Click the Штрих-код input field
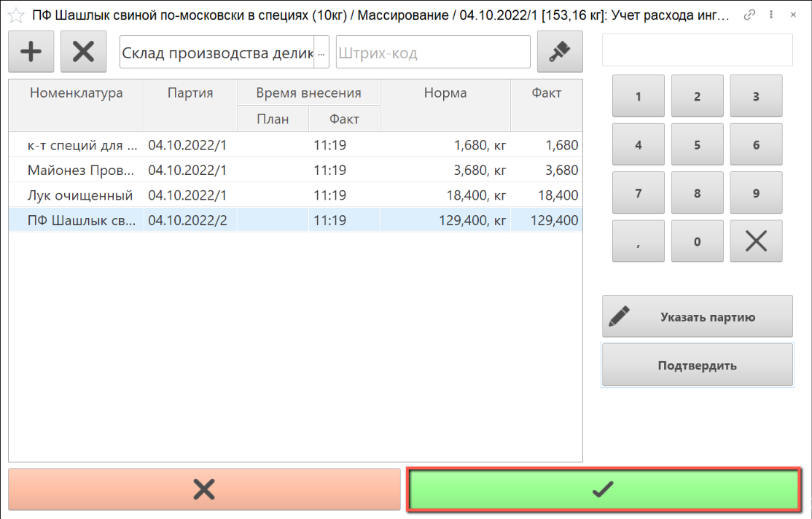The image size is (812, 519). [x=432, y=52]
